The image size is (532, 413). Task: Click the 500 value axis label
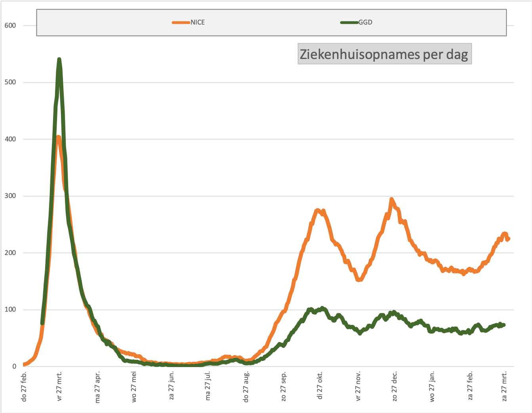click(x=10, y=82)
